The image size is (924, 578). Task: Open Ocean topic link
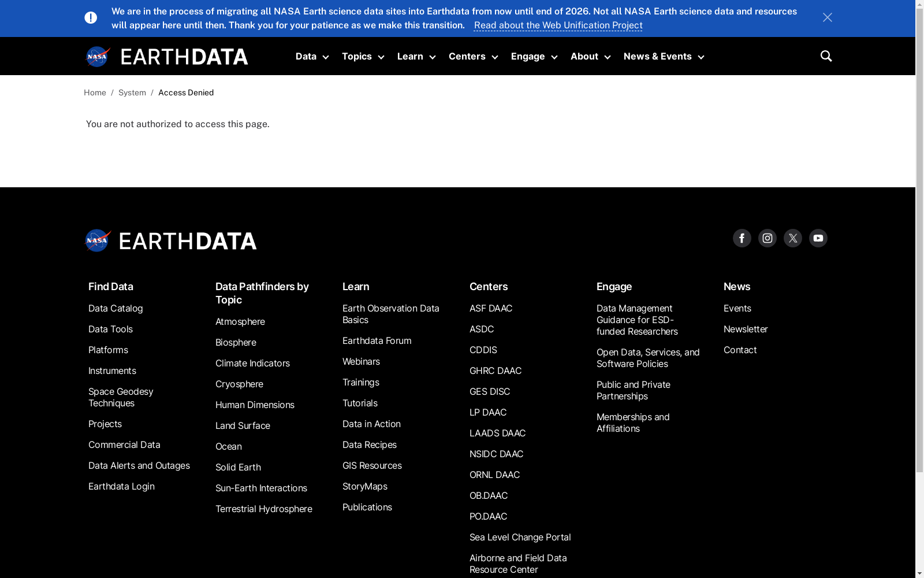click(x=229, y=447)
